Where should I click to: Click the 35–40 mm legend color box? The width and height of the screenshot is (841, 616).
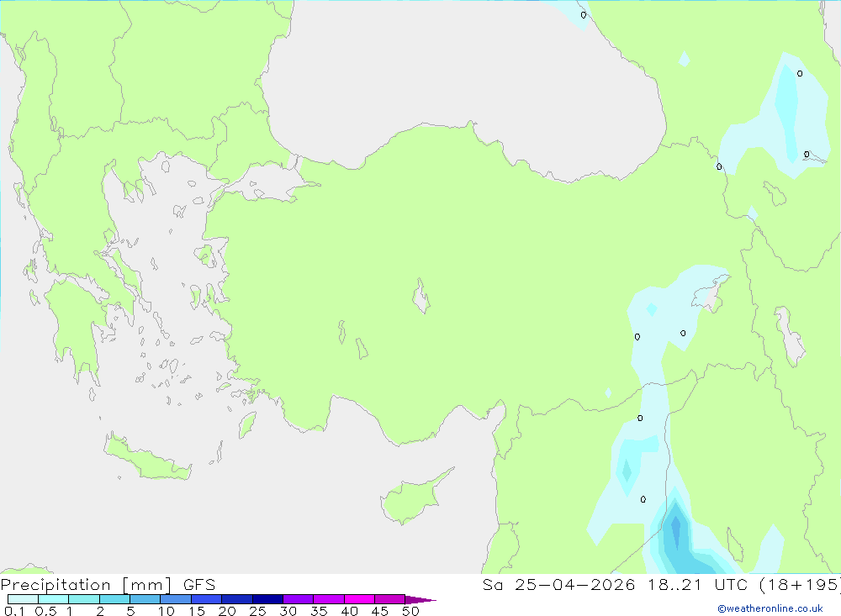(x=328, y=599)
